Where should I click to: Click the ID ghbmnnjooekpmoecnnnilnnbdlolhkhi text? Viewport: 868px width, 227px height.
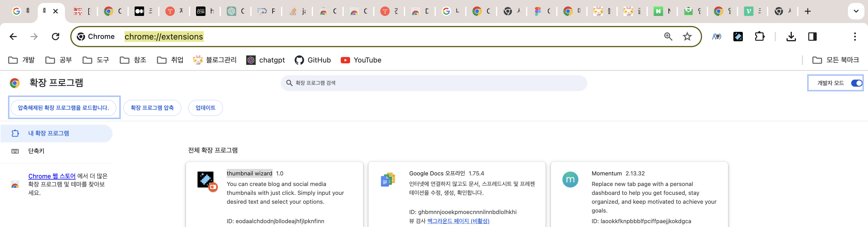coord(463,212)
